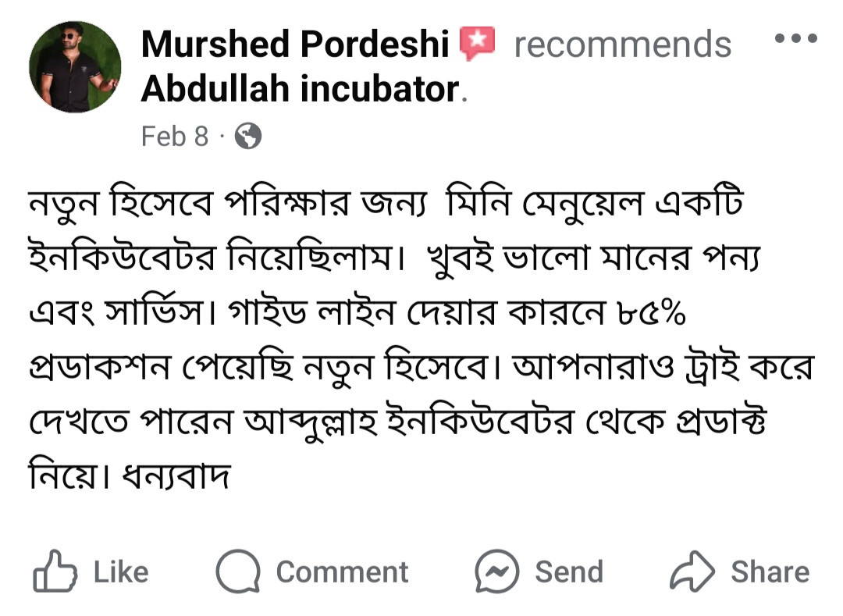Open the three-dot post options menu

[x=795, y=37]
